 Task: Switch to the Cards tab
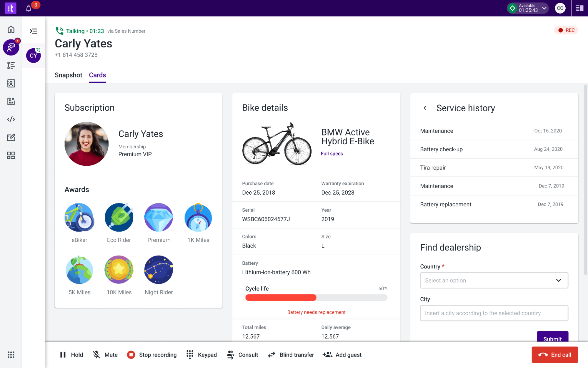point(97,75)
